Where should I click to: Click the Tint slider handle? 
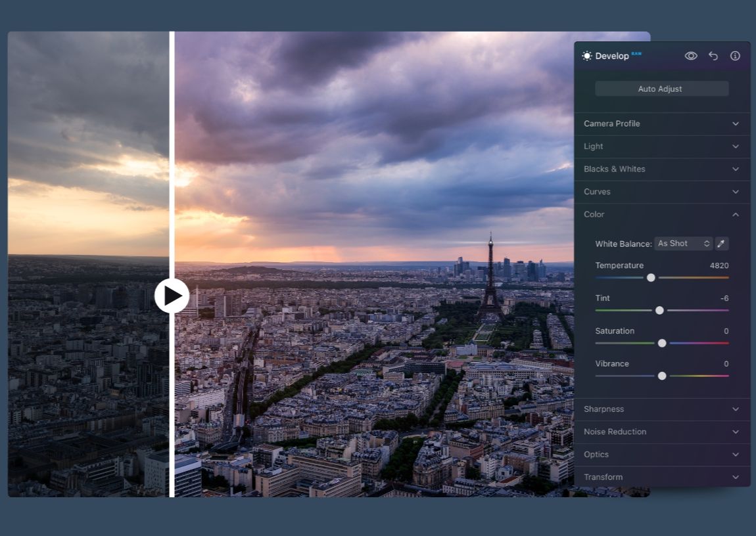tap(659, 311)
